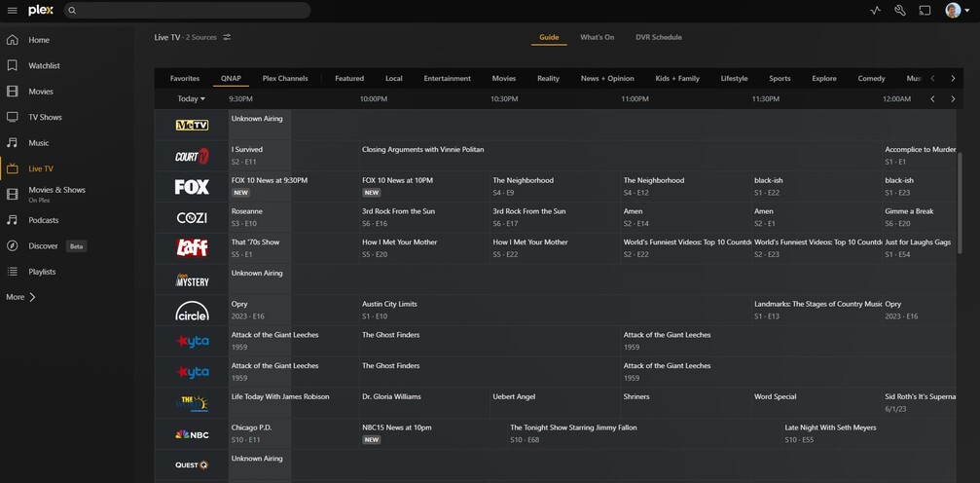Select the COZI channel logo
The image size is (980, 483).
tap(192, 218)
